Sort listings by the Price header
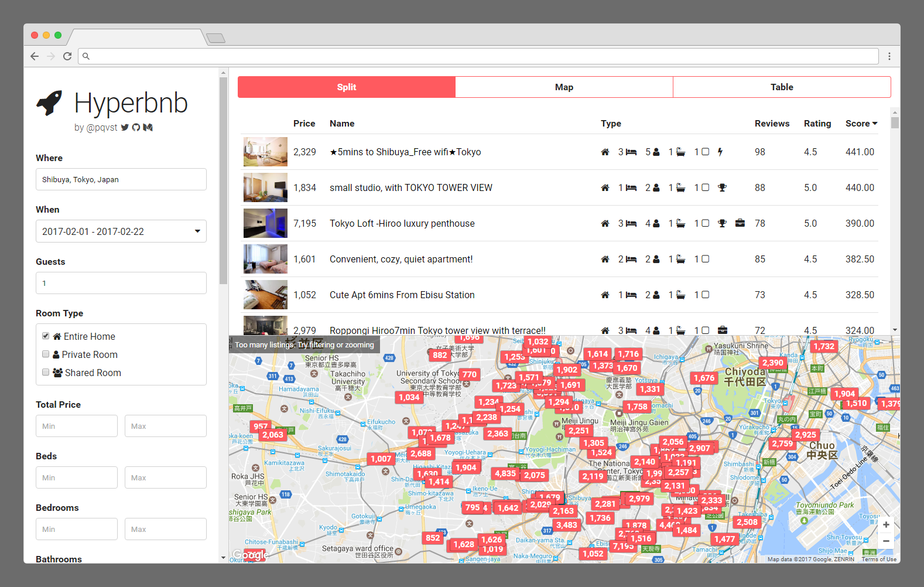 (304, 124)
